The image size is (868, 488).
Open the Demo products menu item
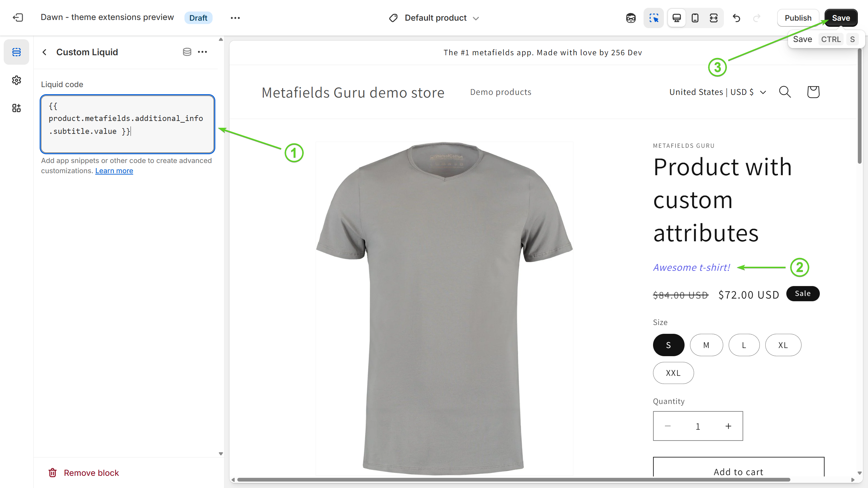[x=500, y=92]
